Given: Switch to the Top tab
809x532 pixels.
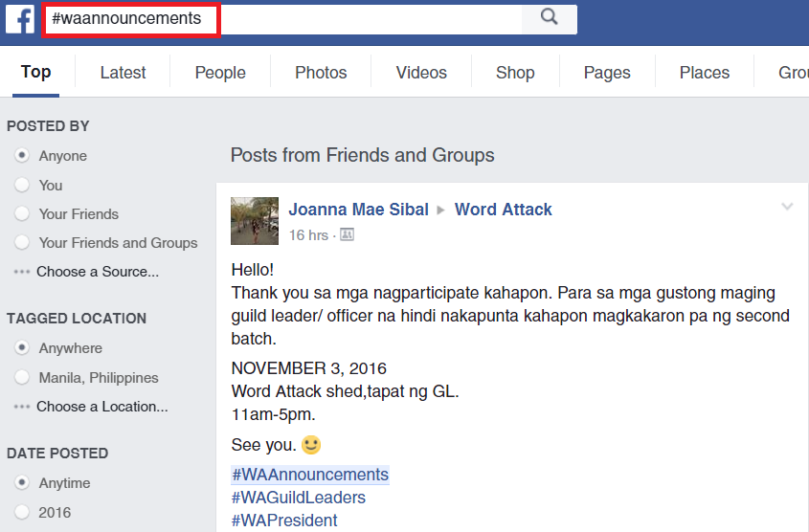Looking at the screenshot, I should coord(35,72).
